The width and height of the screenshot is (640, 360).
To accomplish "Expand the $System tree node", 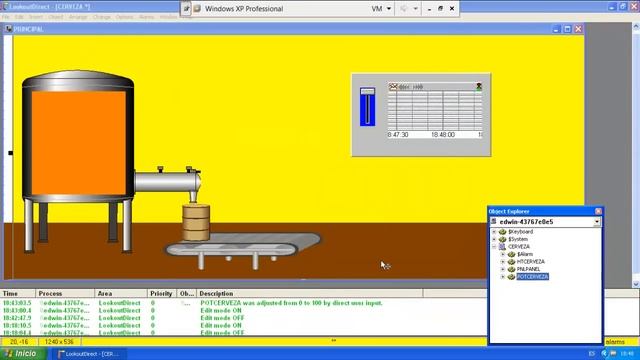I will pyautogui.click(x=494, y=239).
